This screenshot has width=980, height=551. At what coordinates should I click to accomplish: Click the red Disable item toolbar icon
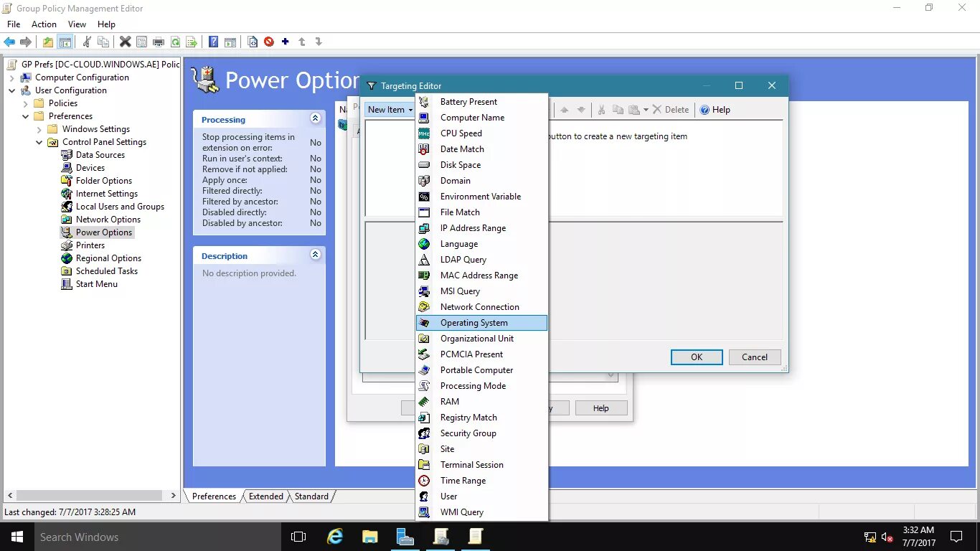(269, 42)
